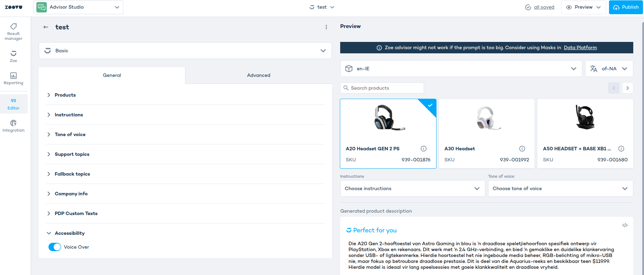Open the Choose tone of voice dropdown

tap(560, 188)
